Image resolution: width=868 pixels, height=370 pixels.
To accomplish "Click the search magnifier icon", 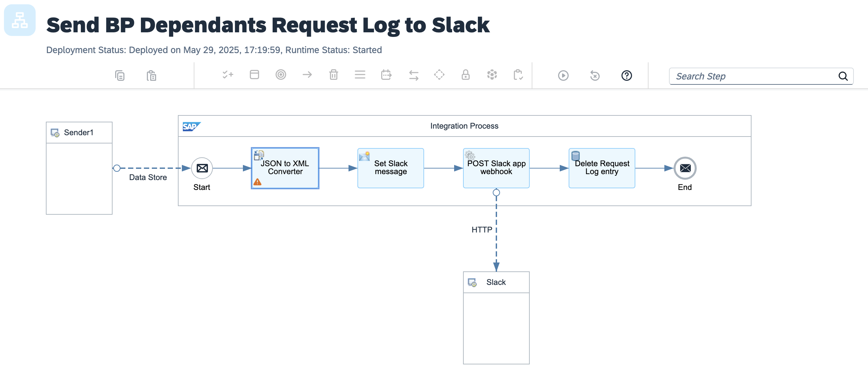I will 843,76.
